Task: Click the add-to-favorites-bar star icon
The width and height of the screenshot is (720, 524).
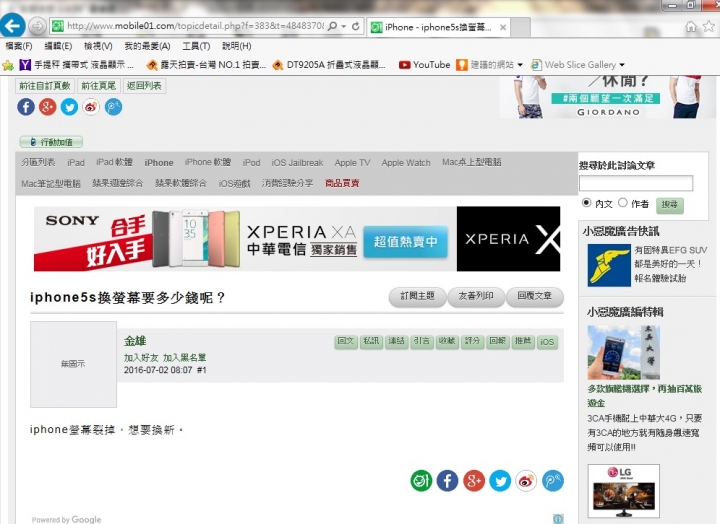Action: 8,65
